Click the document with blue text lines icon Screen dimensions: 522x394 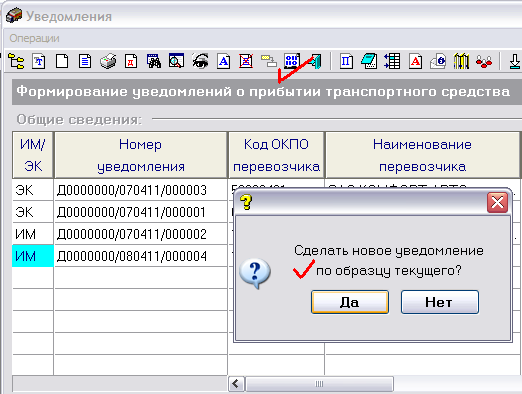click(x=85, y=61)
